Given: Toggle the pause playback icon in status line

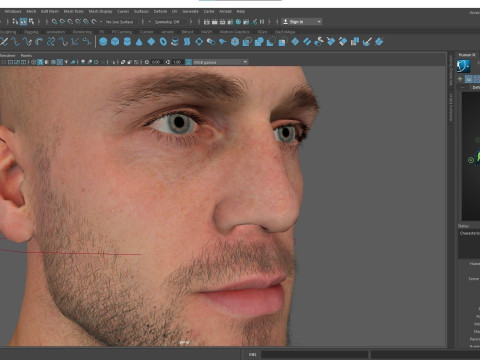Looking at the screenshot, I should click(x=262, y=22).
